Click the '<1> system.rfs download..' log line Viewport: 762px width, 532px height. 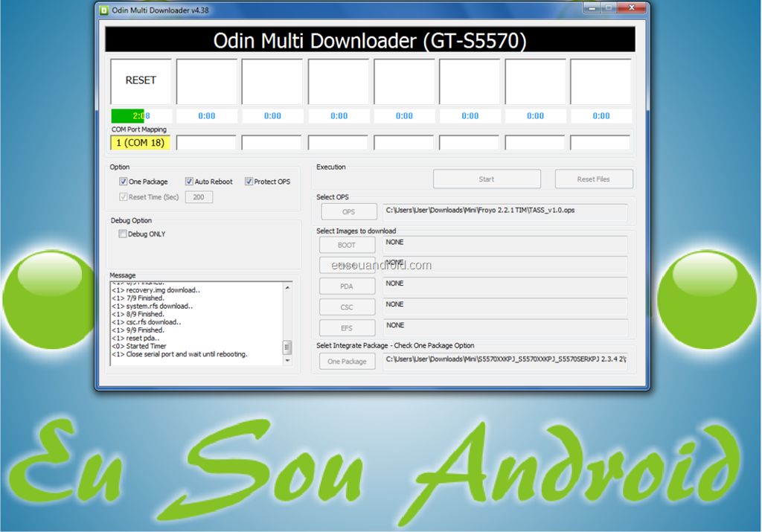152,306
